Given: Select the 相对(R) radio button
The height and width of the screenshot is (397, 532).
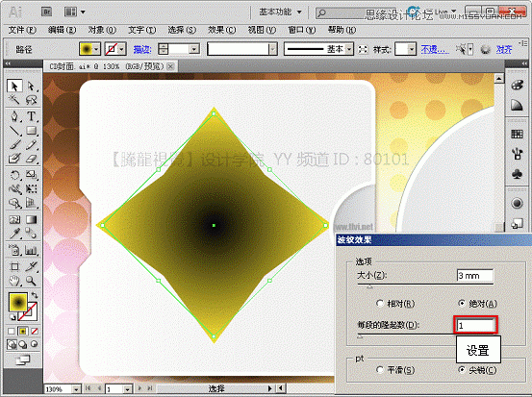Looking at the screenshot, I should tap(380, 304).
